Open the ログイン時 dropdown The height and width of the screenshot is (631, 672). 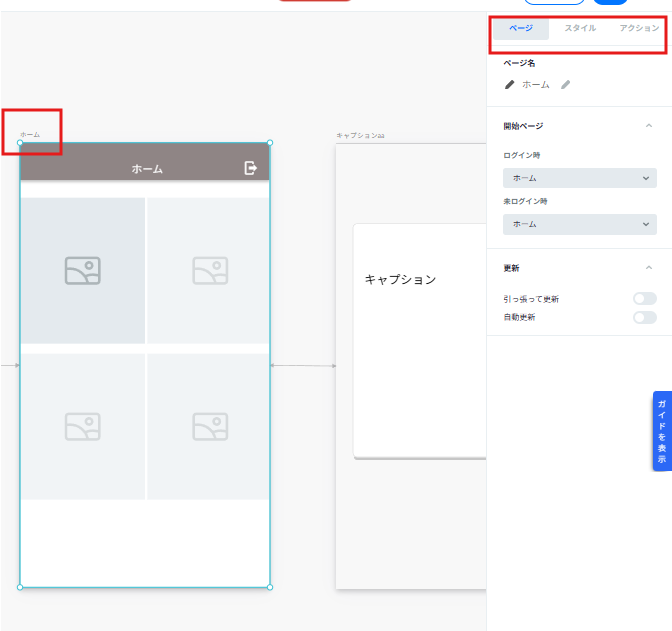[x=579, y=178]
